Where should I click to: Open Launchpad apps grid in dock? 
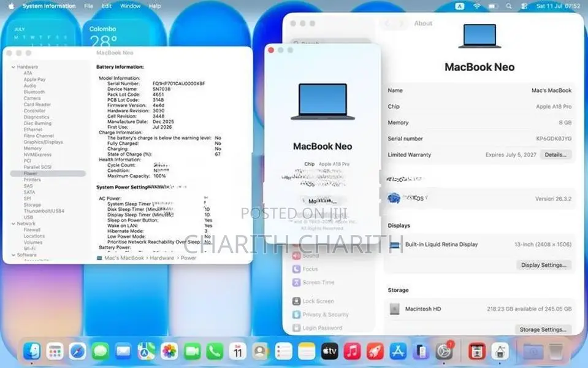pos(55,351)
